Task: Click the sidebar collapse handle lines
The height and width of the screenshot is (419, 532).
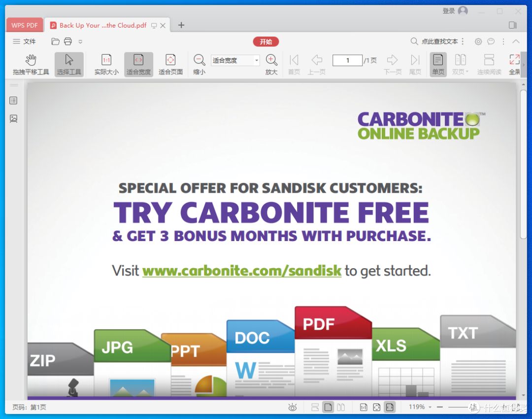Action: [x=14, y=85]
